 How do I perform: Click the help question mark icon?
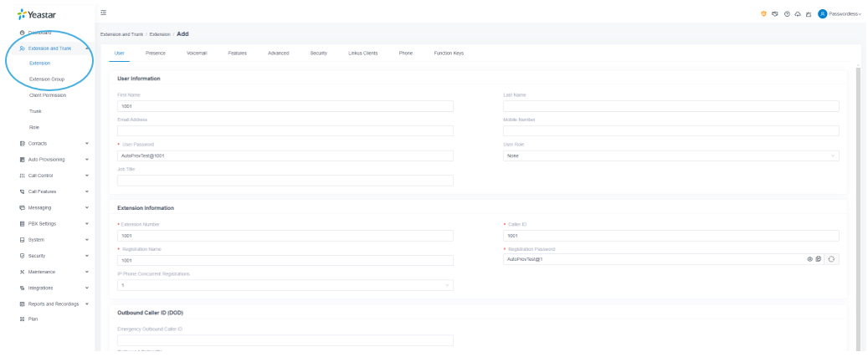pos(786,13)
